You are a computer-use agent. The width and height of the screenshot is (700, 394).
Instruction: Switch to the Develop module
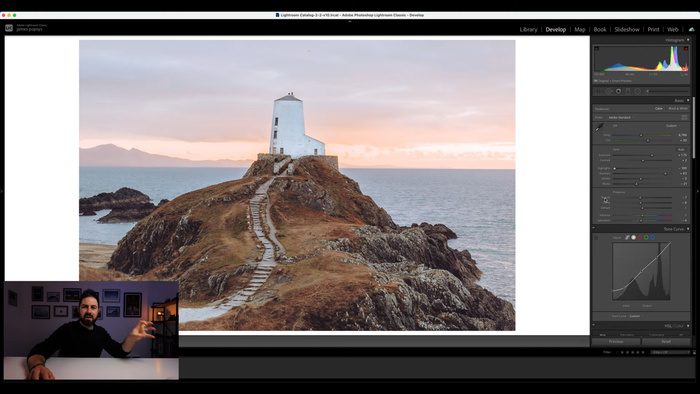tap(555, 29)
